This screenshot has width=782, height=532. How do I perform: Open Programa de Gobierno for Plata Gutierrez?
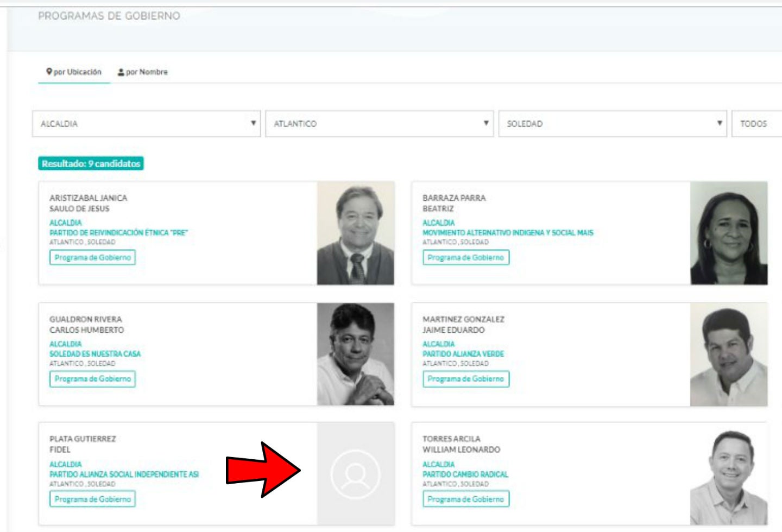pyautogui.click(x=92, y=499)
